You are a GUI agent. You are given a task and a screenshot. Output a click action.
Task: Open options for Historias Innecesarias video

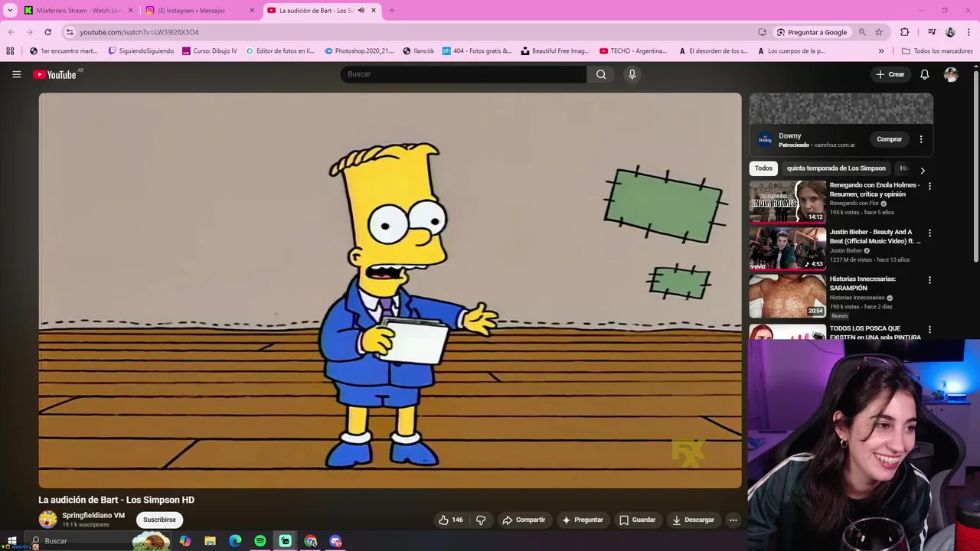[x=929, y=280]
